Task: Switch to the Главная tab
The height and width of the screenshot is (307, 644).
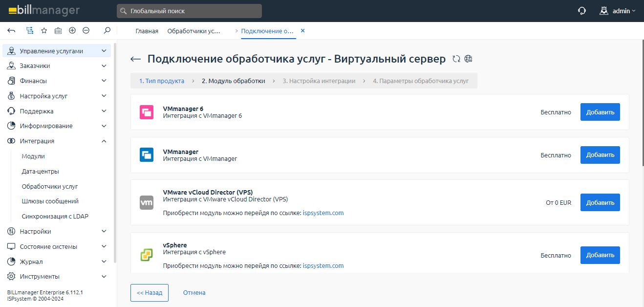Action: click(147, 31)
